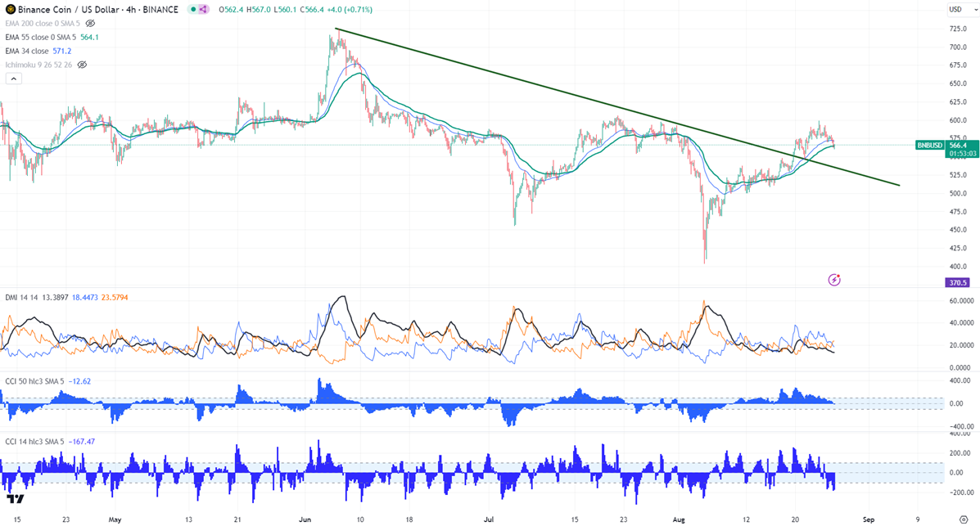Image resolution: width=980 pixels, height=526 pixels.
Task: Select the DMI 14 14 indicator label
Action: tap(20, 298)
